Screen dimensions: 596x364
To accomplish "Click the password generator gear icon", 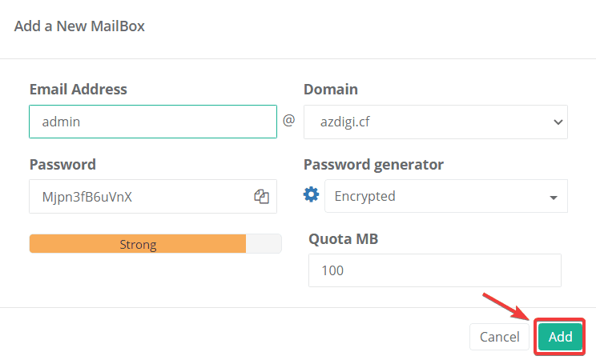I will coord(312,195).
